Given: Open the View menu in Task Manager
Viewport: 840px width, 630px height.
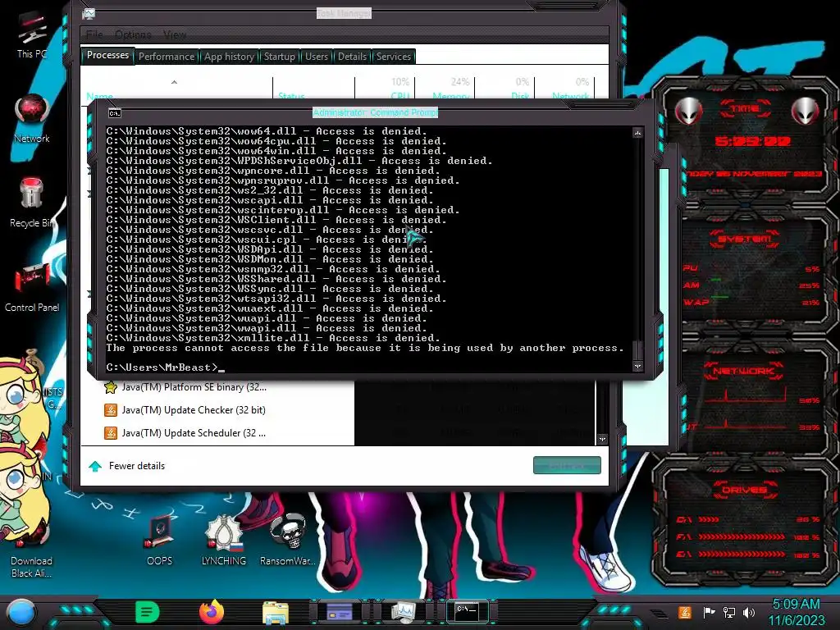Looking at the screenshot, I should tap(175, 34).
